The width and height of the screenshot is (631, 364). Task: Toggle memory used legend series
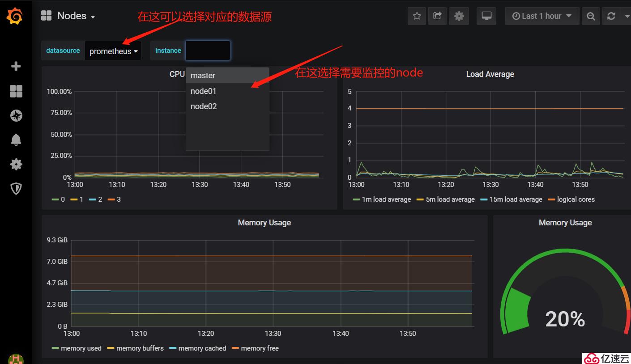(77, 348)
